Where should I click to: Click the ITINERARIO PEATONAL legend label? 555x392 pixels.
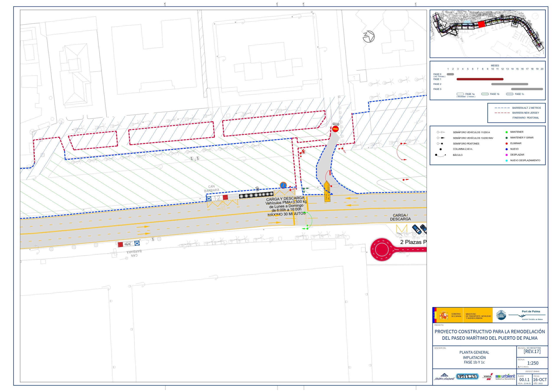coord(526,118)
